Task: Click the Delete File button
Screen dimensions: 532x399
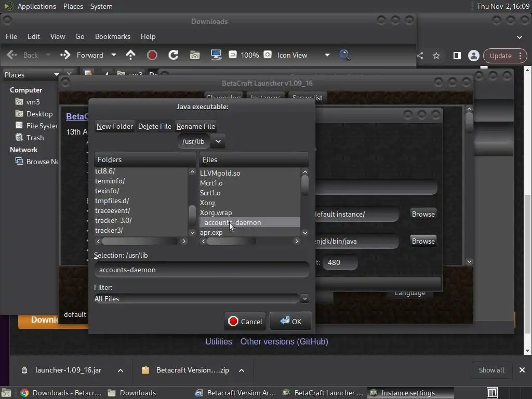Action: 154,126
